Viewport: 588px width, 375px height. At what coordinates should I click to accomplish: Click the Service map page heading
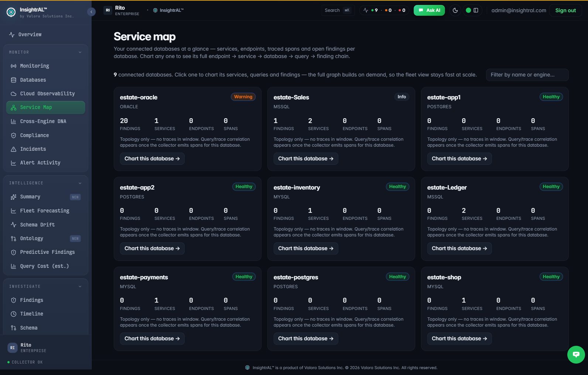point(144,37)
